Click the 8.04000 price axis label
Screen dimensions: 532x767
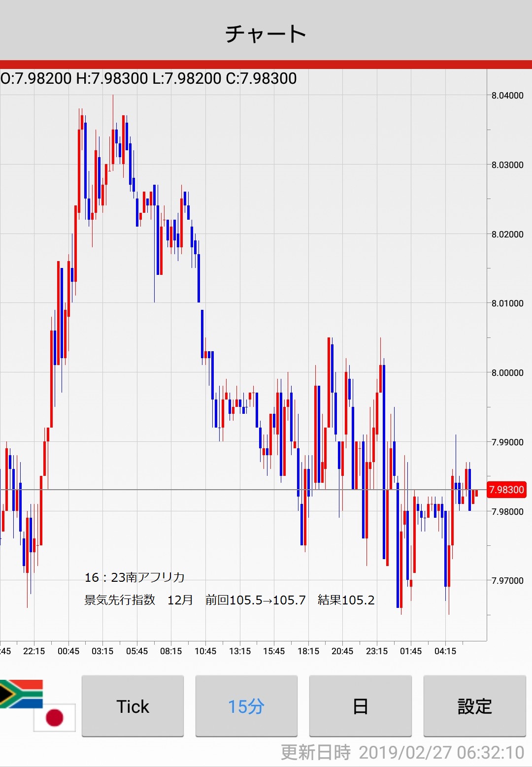507,96
